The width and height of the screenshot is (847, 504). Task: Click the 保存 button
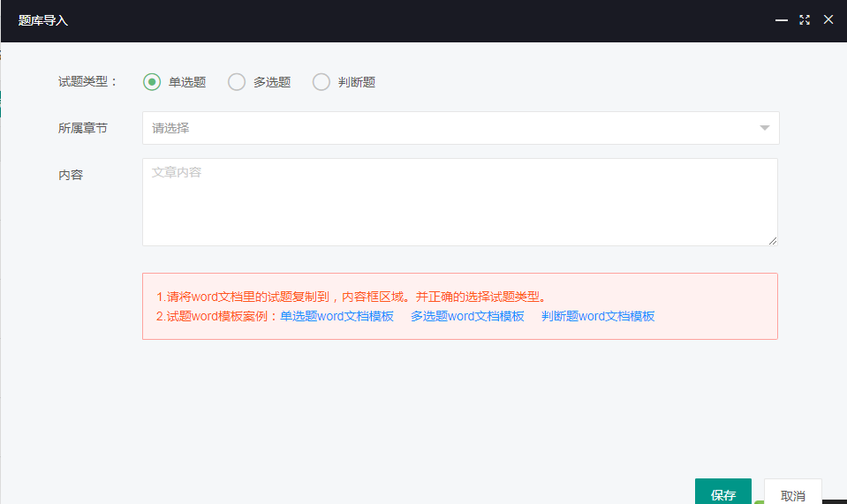coord(723,492)
